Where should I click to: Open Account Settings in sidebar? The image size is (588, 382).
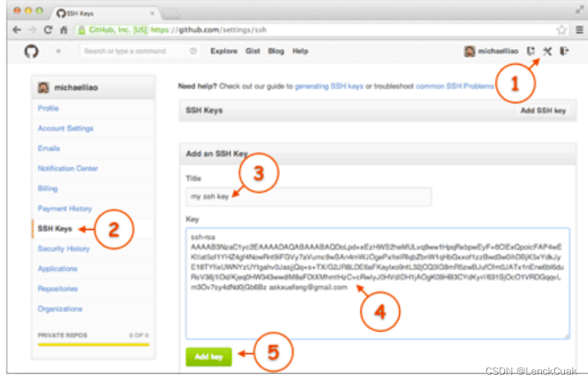tap(66, 128)
